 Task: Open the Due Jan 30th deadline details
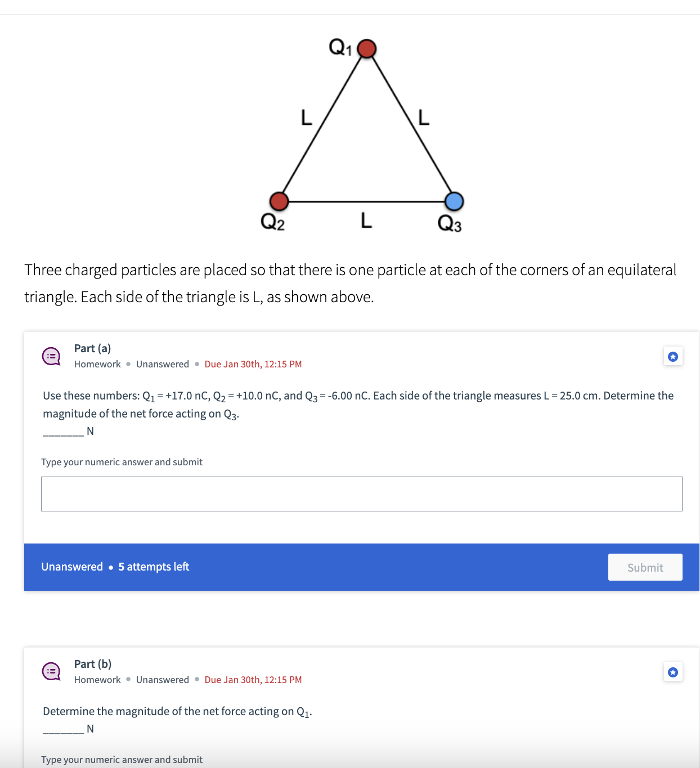253,364
